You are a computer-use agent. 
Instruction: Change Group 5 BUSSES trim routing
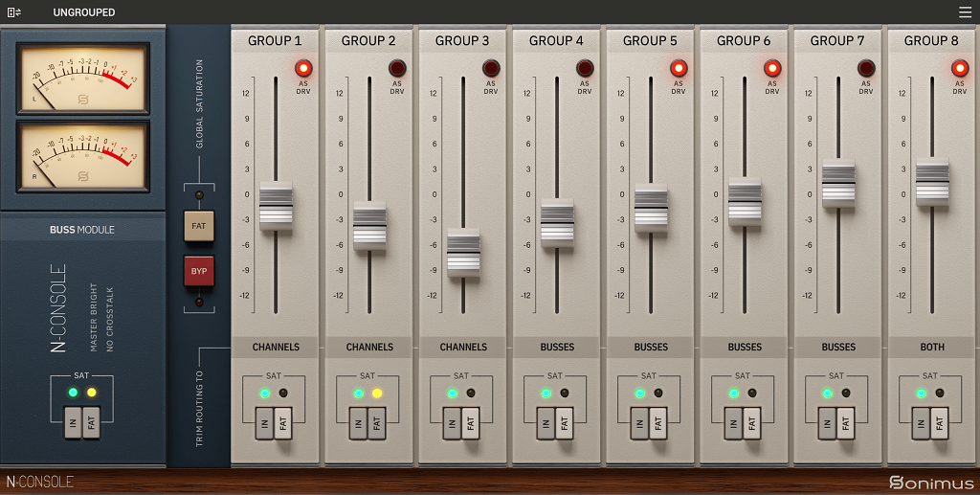(x=651, y=347)
